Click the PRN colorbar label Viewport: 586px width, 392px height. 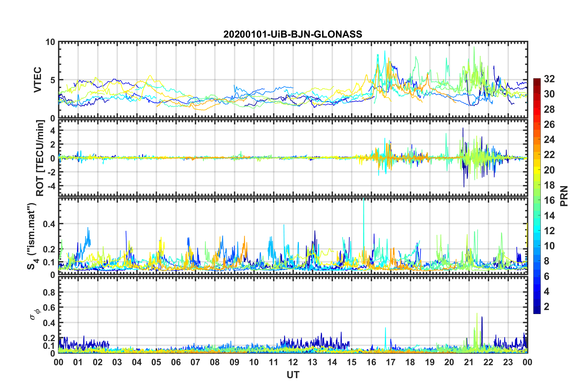pyautogui.click(x=564, y=196)
